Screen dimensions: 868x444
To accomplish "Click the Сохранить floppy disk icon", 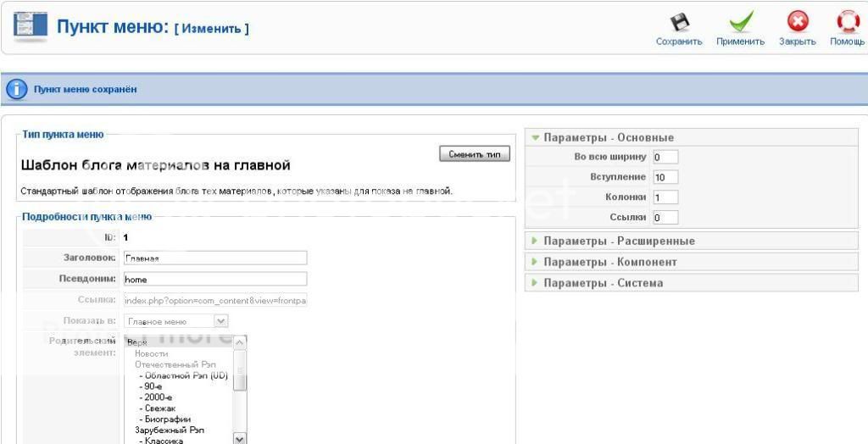I will click(679, 21).
